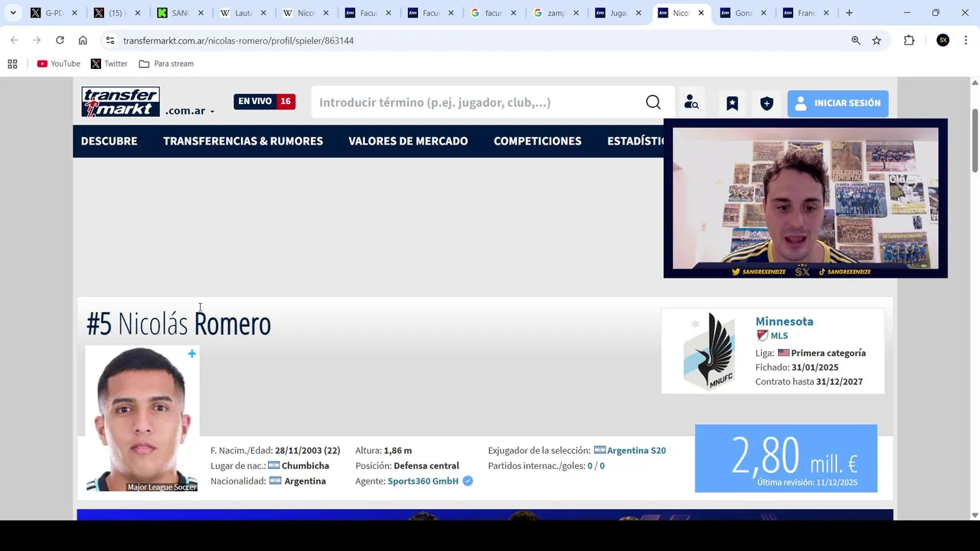Screen dimensions: 980x551
Task: Open the TRANSFERENCIAS & RUMORES menu
Action: point(243,141)
